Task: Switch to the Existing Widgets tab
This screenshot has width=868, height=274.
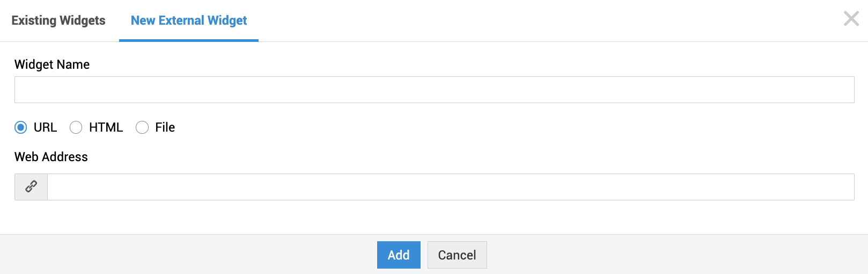Action: click(x=58, y=20)
